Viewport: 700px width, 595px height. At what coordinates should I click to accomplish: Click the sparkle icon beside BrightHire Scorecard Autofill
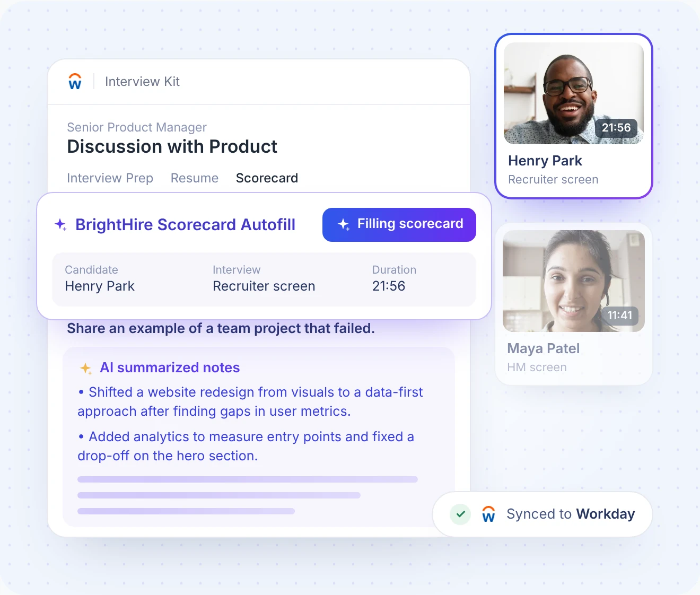click(x=60, y=225)
